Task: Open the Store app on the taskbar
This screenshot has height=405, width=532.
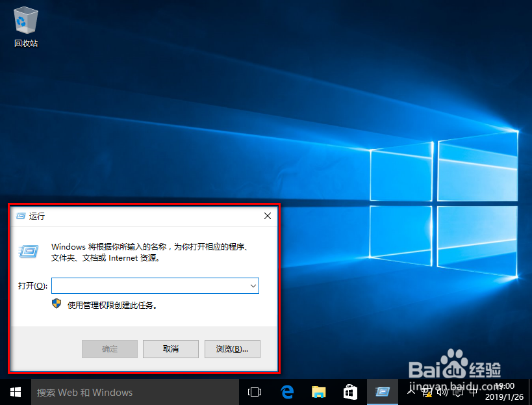Action: tap(350, 392)
